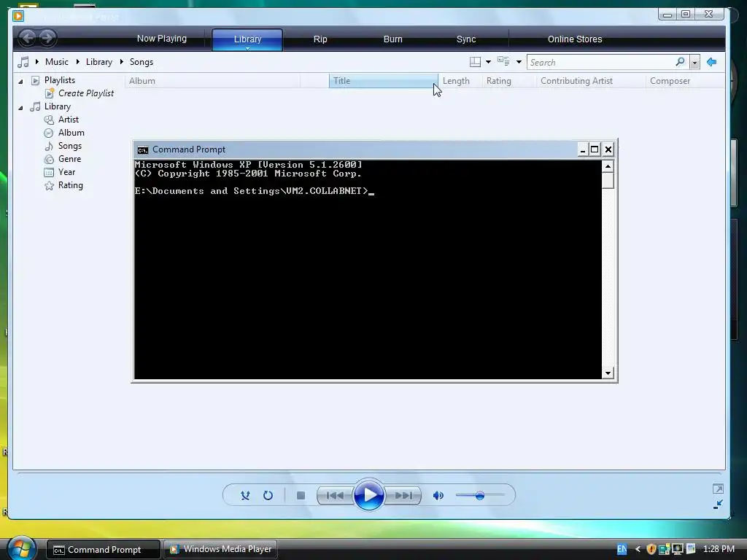Click the Stop playback button
Image resolution: width=747 pixels, height=560 pixels.
pyautogui.click(x=301, y=496)
